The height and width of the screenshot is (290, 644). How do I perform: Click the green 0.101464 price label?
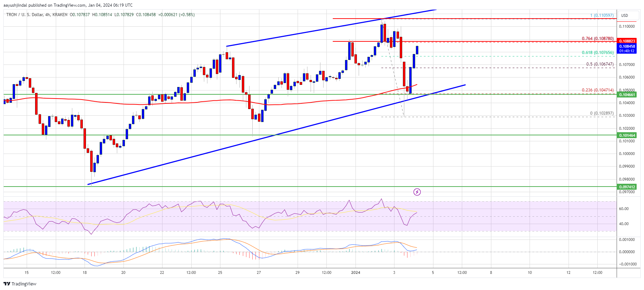point(627,135)
